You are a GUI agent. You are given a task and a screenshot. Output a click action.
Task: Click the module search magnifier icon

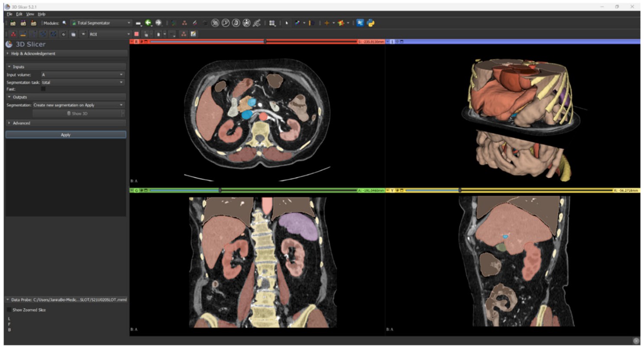tap(65, 23)
